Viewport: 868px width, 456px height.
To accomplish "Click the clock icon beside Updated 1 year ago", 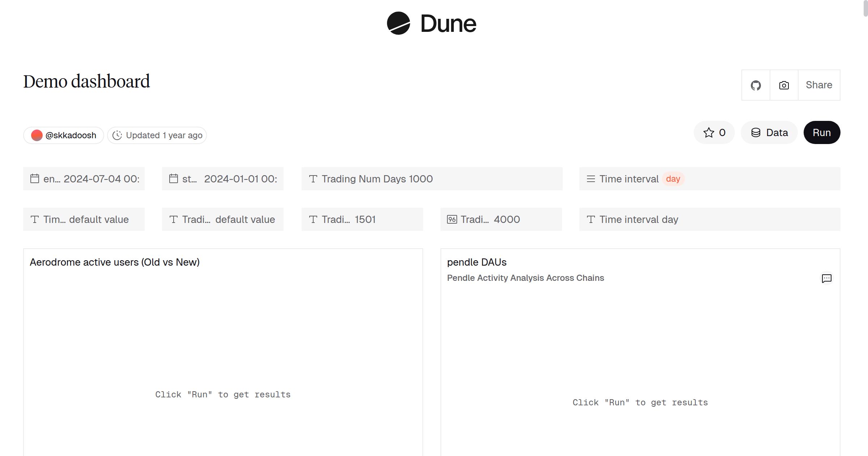I will pyautogui.click(x=118, y=135).
